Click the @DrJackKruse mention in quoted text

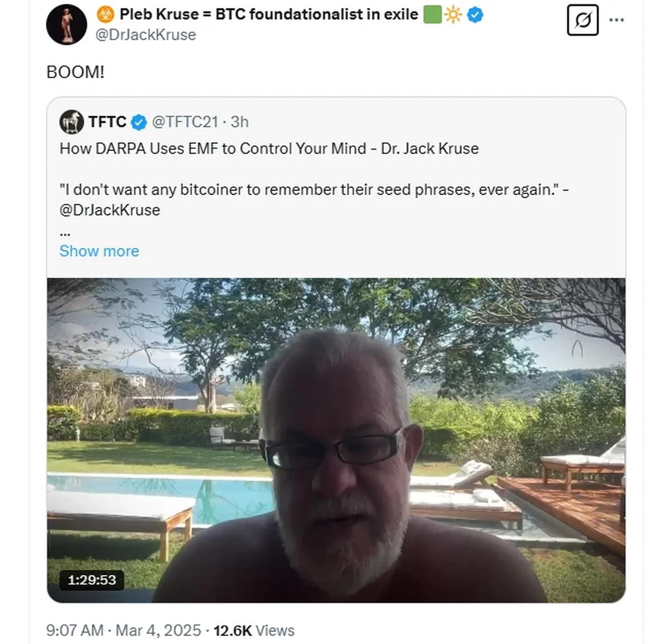[x=110, y=210]
